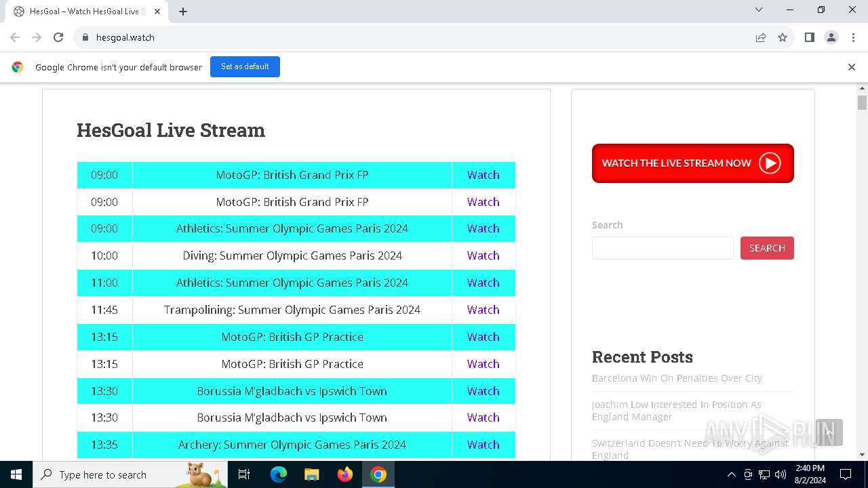868x488 pixels.
Task: Open Joachim Low Interested In Position post
Action: click(x=677, y=411)
